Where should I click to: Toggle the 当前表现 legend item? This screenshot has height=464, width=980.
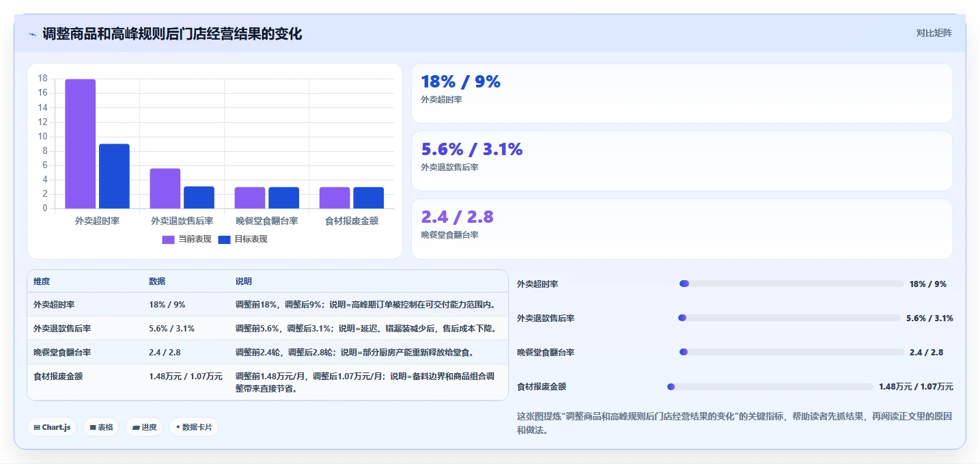coord(186,239)
